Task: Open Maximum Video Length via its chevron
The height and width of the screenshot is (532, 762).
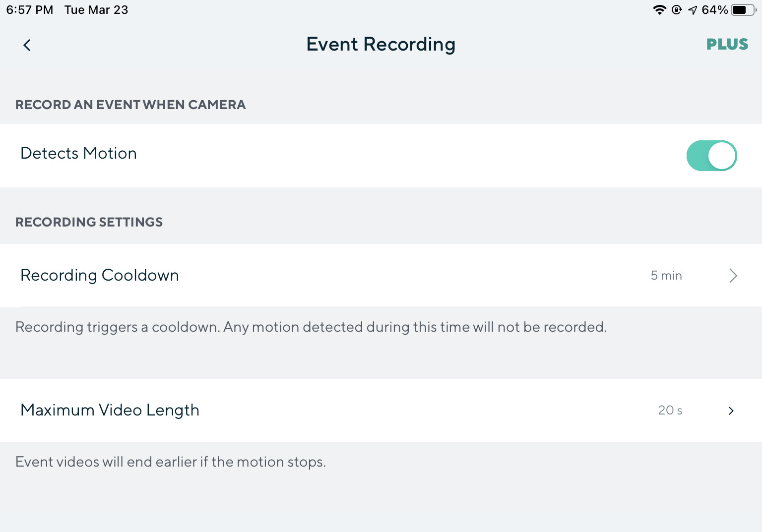Action: tap(731, 411)
